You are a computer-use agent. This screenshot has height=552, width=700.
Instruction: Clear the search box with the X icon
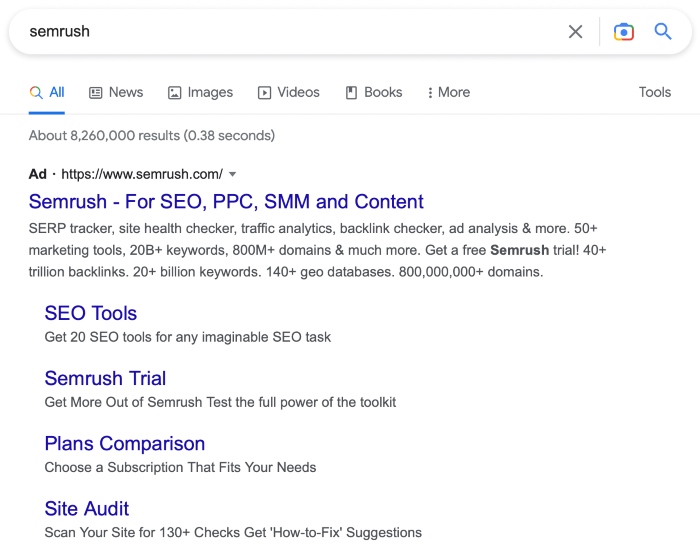(x=575, y=32)
